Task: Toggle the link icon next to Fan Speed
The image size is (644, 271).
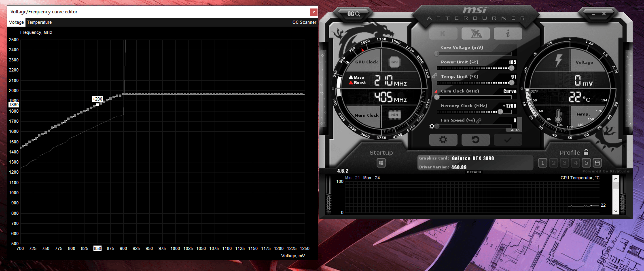Action: 479,120
